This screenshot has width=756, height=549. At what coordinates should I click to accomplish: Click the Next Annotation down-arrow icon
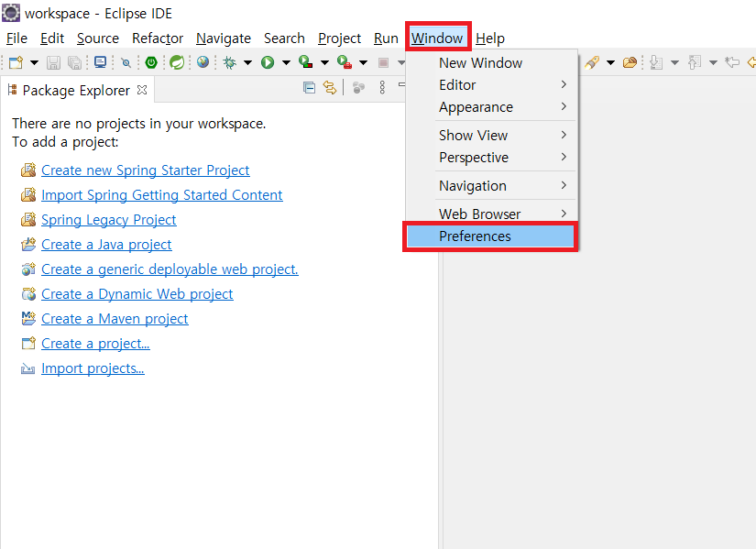pos(656,62)
